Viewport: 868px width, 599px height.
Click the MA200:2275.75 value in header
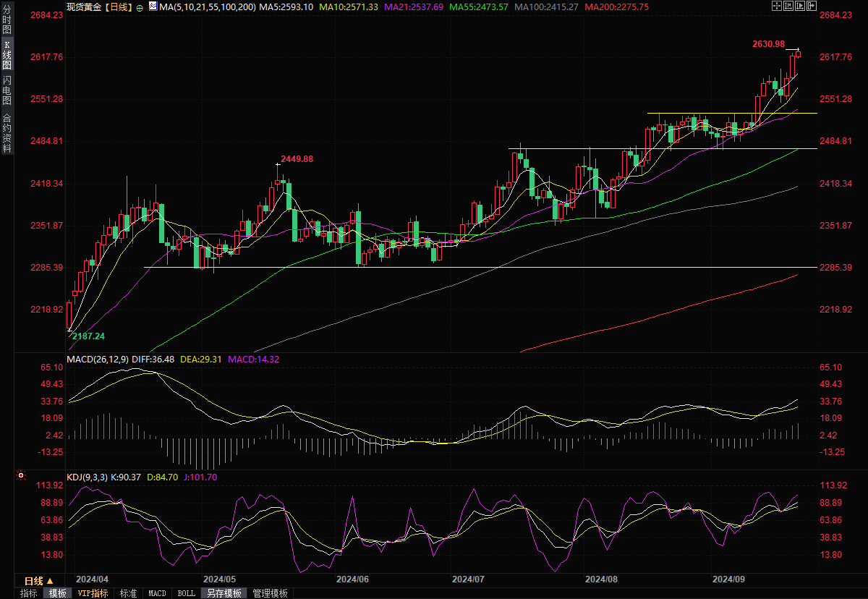tap(616, 7)
